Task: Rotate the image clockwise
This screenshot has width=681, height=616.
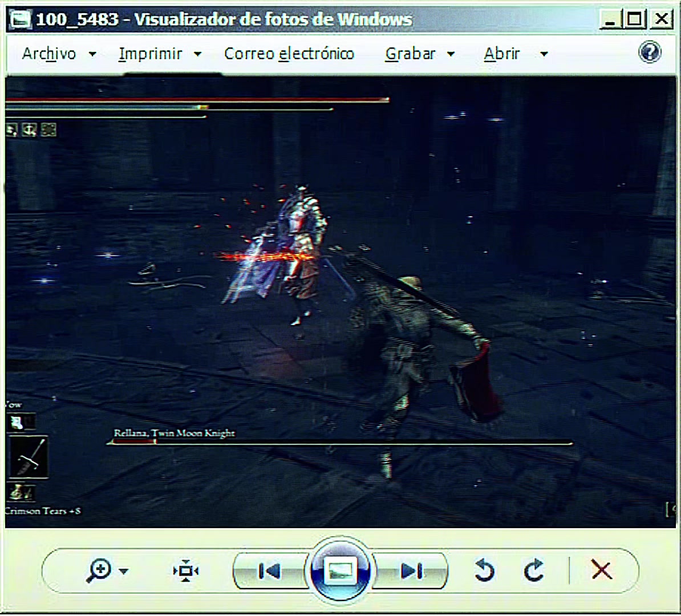Action: 534,570
